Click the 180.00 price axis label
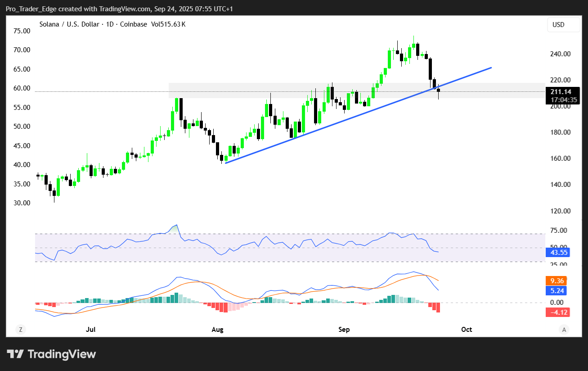Viewport: 588px width, 371px height. coord(561,132)
